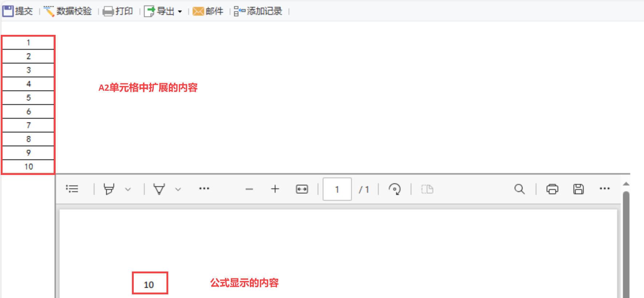Run 数据校验 data validation
Screen dimensions: 644x298
click(x=68, y=11)
